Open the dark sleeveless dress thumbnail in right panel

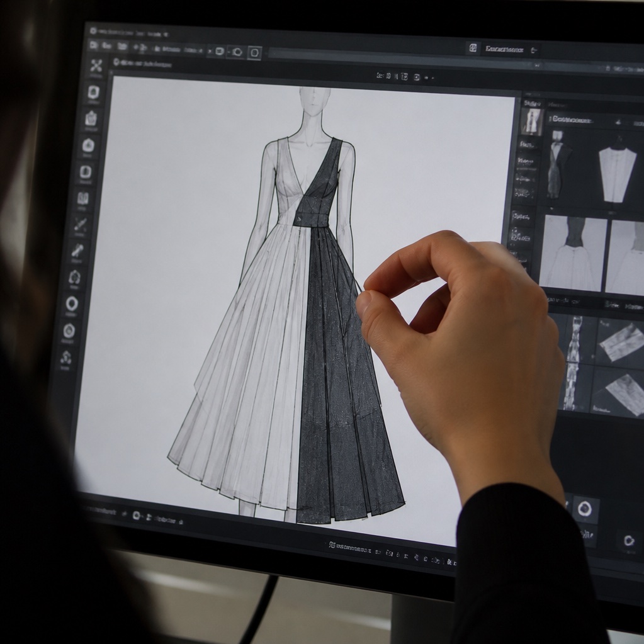click(x=558, y=165)
